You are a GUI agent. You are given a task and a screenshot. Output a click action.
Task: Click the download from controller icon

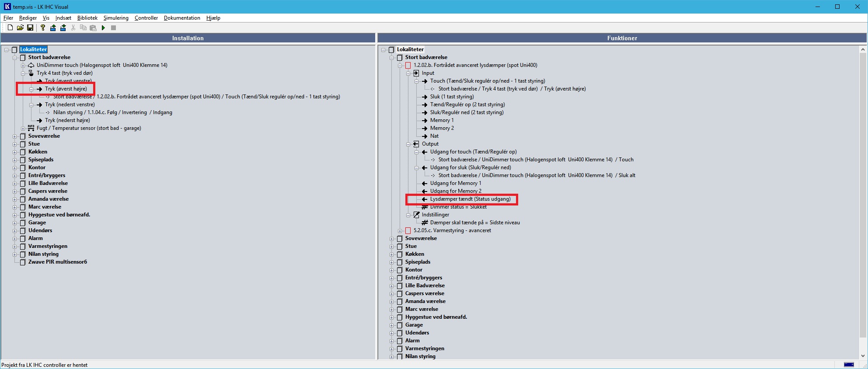coord(63,28)
